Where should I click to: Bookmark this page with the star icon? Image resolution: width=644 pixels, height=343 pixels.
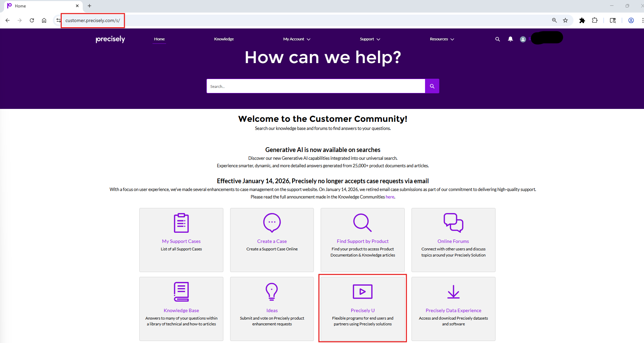coord(565,20)
